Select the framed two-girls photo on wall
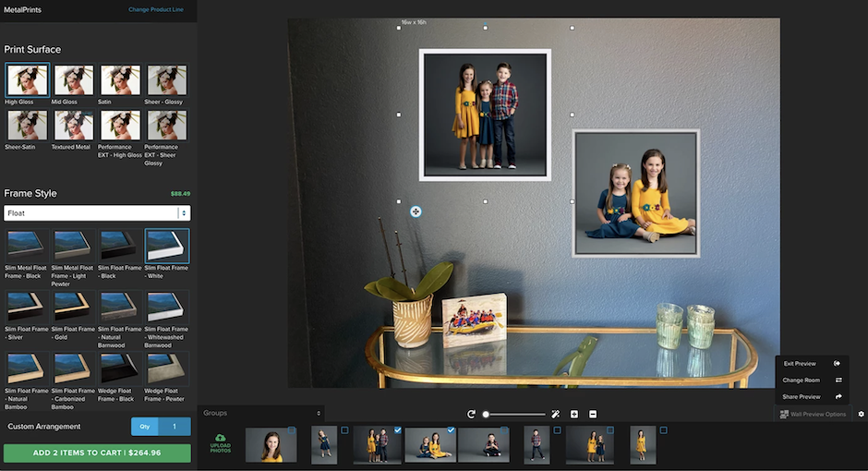This screenshot has height=471, width=868. point(636,193)
